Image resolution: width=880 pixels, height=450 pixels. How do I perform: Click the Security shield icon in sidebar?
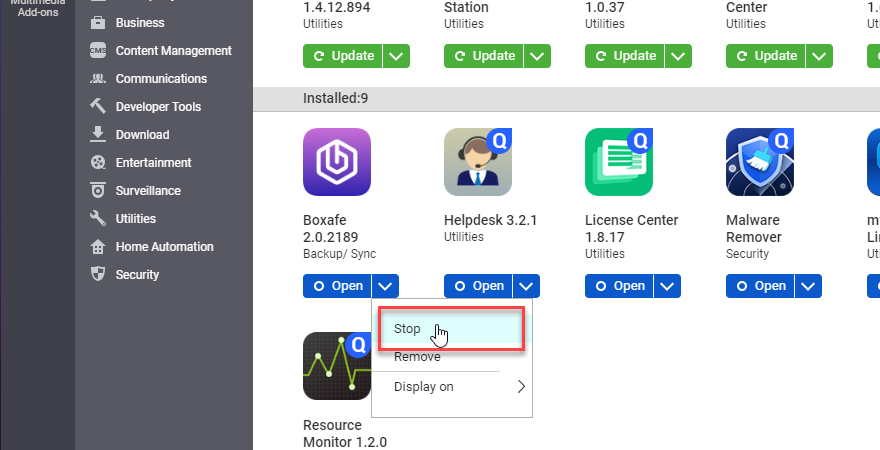(98, 275)
